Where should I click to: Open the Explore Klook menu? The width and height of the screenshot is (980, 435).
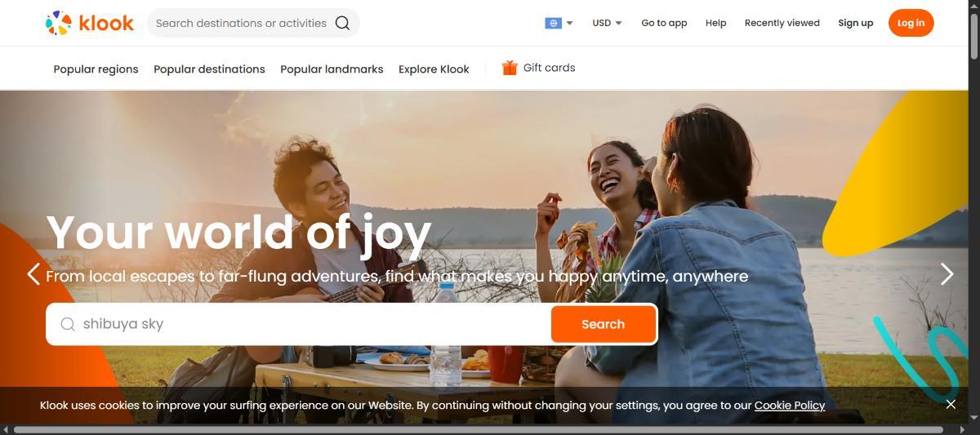pos(434,69)
